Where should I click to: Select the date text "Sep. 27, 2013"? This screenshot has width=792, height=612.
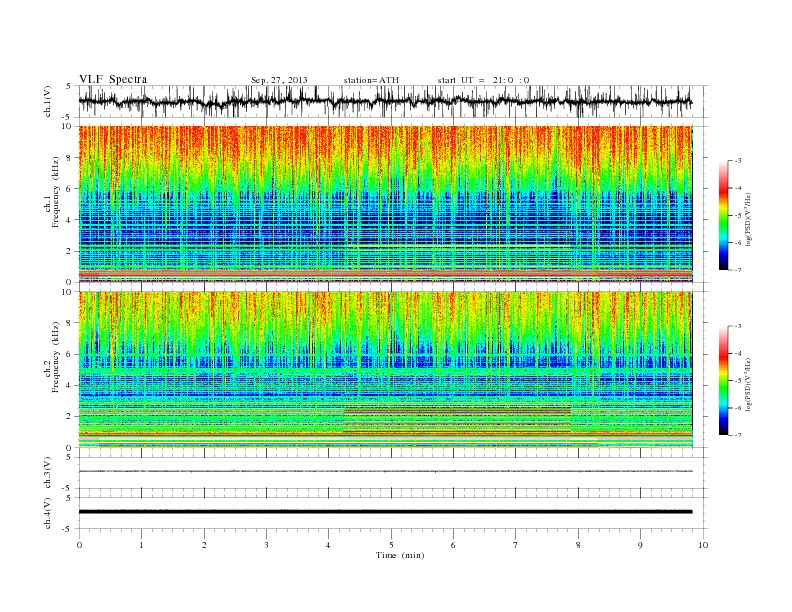(x=279, y=80)
